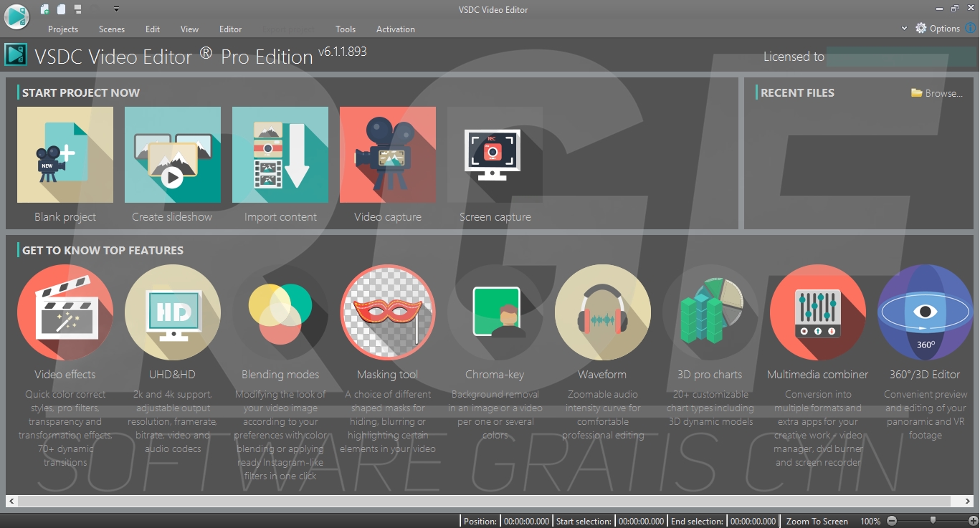Click the Zoom To Screen button

click(817, 522)
